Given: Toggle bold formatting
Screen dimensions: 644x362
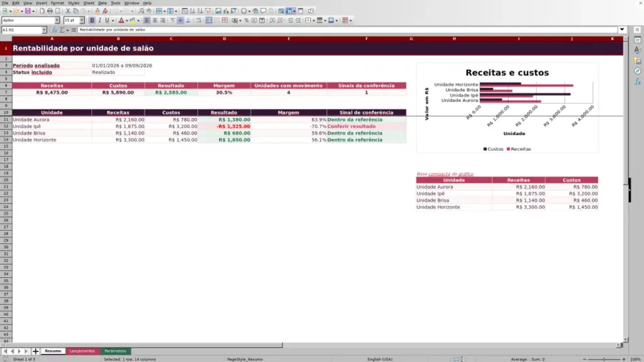Looking at the screenshot, I should 92,20.
